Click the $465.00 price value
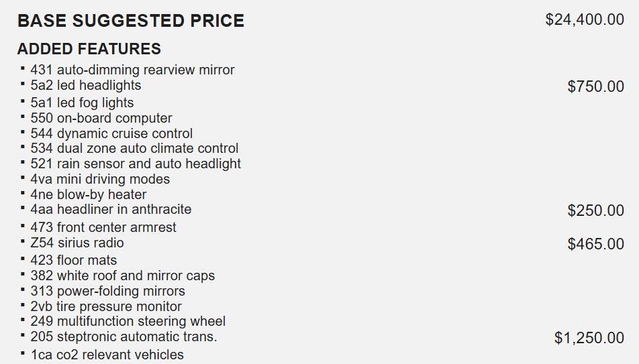The image size is (639, 364). (595, 244)
